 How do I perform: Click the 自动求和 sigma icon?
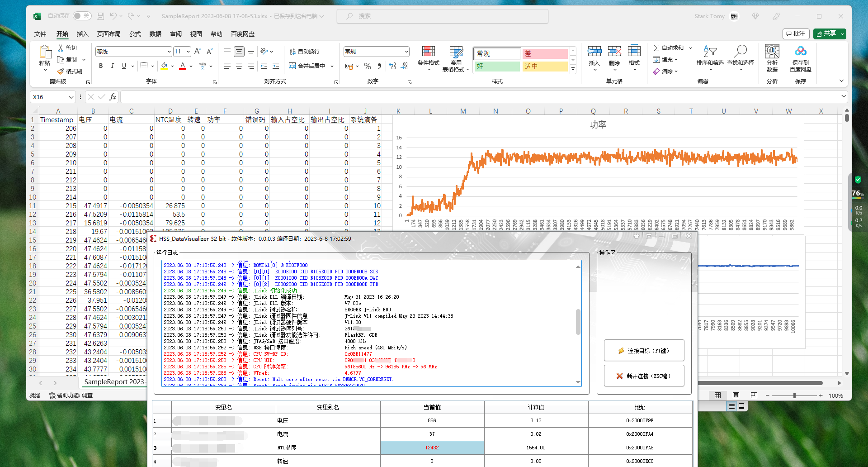(656, 48)
